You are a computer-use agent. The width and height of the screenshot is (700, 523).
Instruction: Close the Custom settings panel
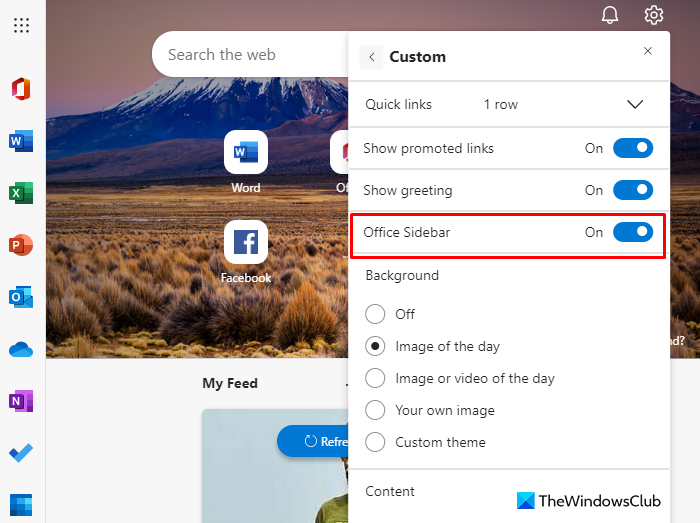pos(648,51)
